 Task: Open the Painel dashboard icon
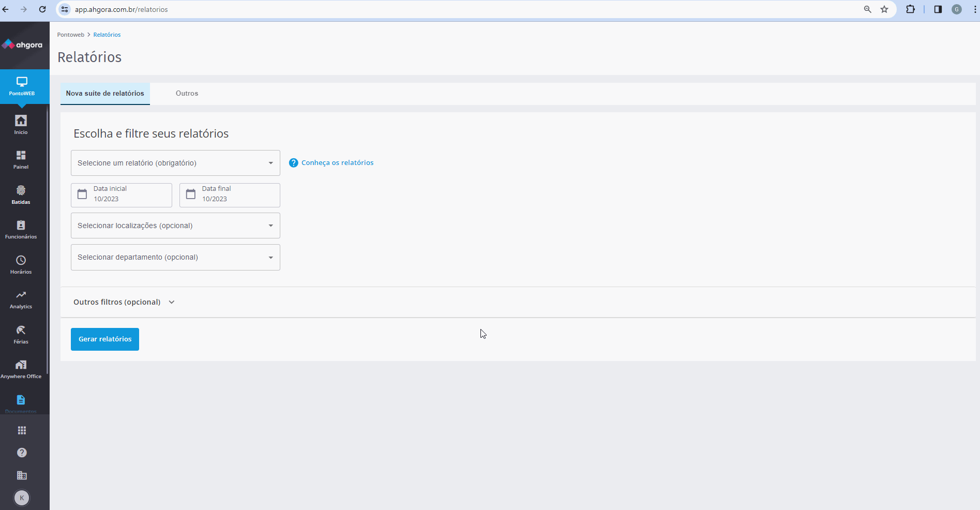click(x=21, y=159)
